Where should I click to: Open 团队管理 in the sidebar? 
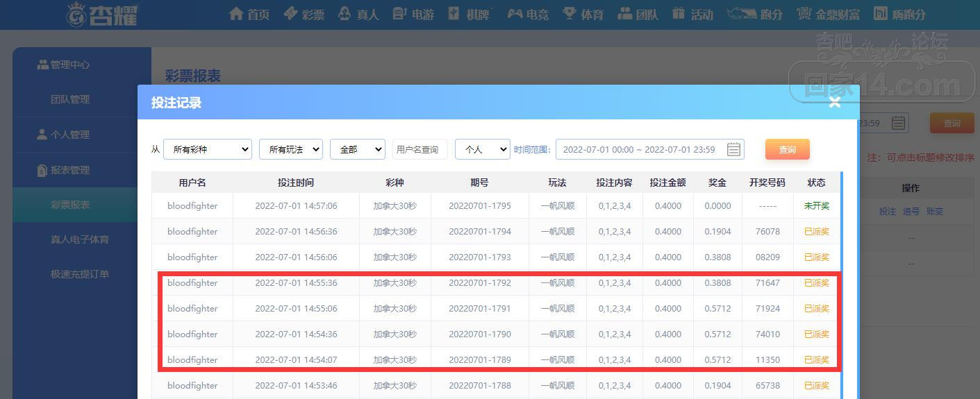pos(81,99)
